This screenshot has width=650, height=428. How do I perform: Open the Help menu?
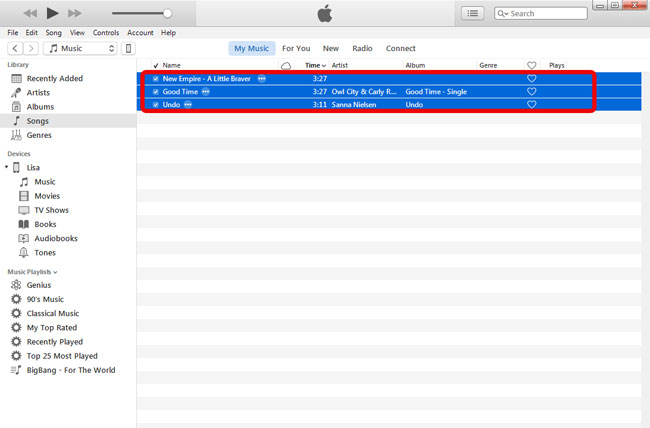click(x=168, y=32)
